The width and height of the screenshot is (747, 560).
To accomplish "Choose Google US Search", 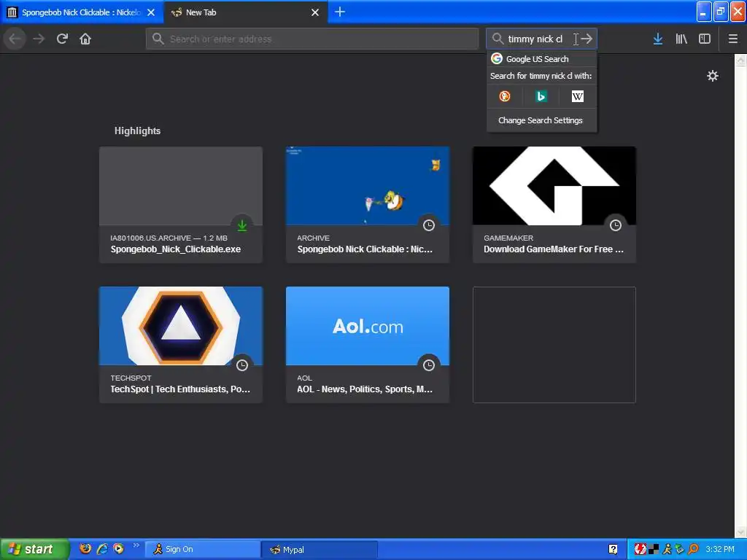I will [542, 58].
